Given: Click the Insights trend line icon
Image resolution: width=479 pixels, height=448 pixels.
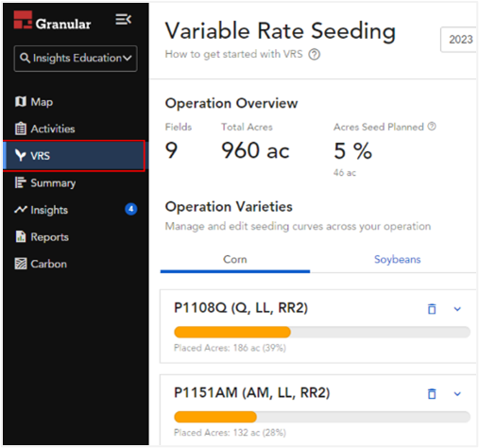Looking at the screenshot, I should (x=21, y=210).
